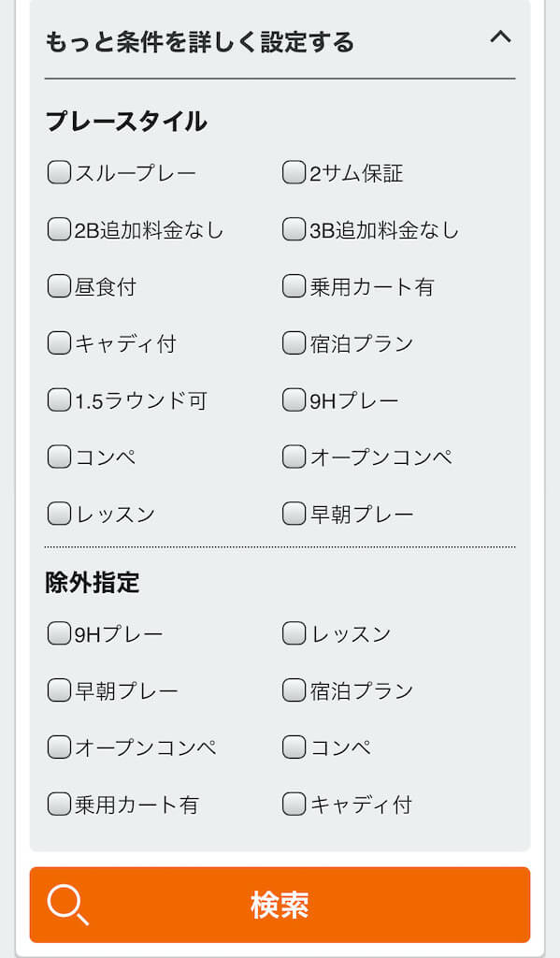Check 早朝プレー under プレースタイル
The height and width of the screenshot is (958, 560).
point(294,514)
